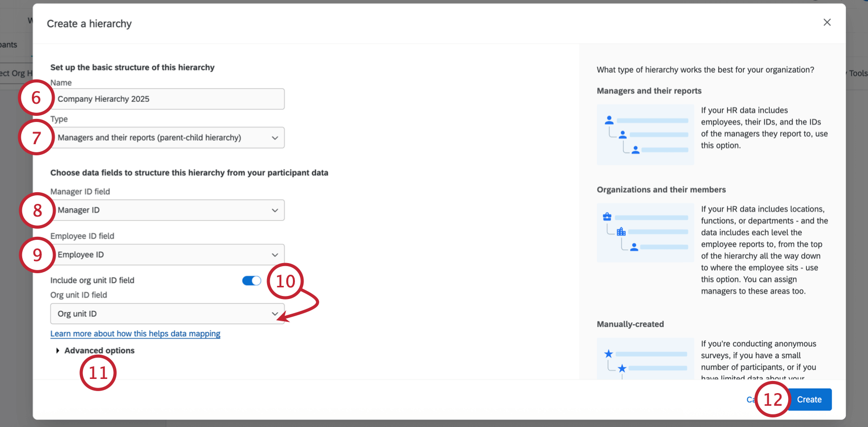Click the chevron on Employee ID combo box
The height and width of the screenshot is (427, 868).
[275, 255]
